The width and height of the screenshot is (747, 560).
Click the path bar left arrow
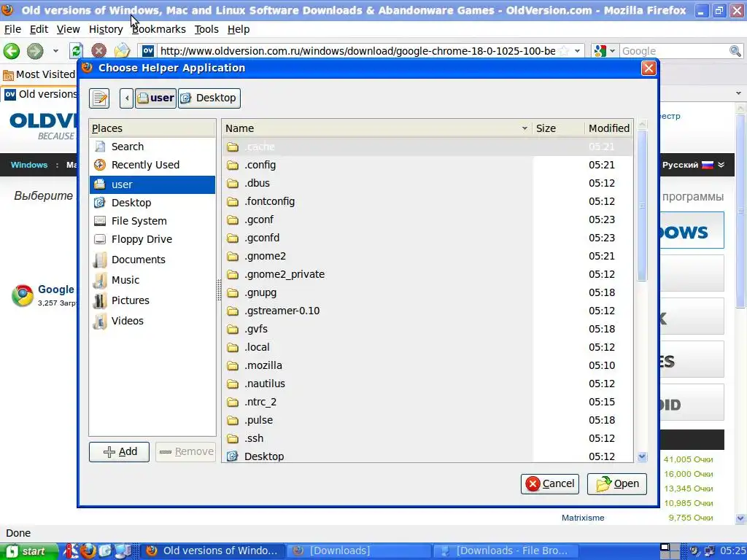tap(126, 98)
